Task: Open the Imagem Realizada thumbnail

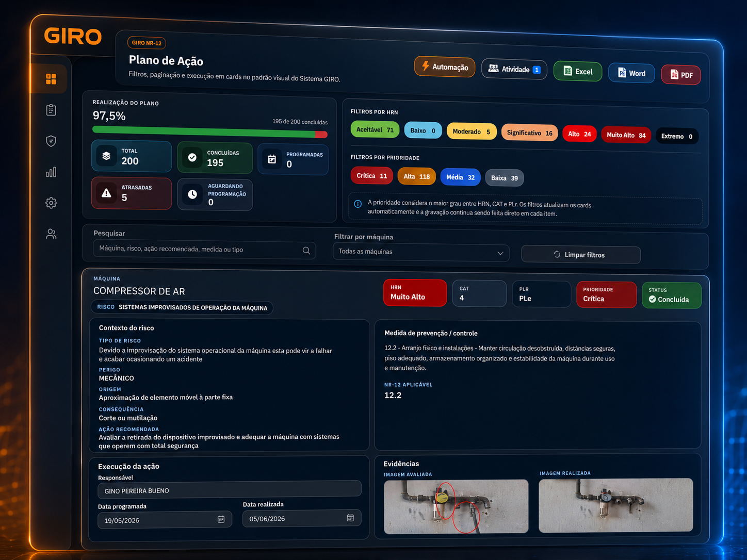Action: [x=615, y=505]
